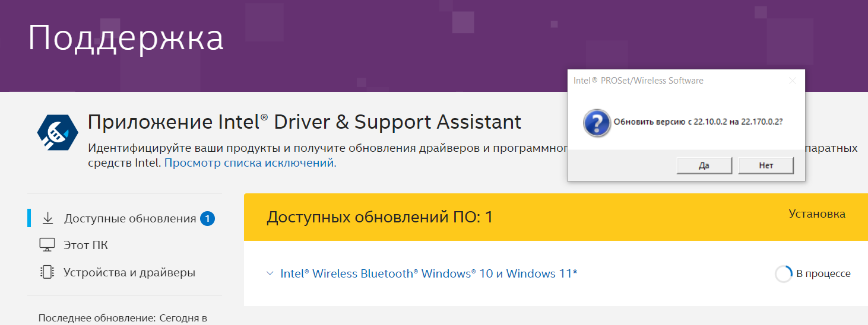The image size is (868, 325).
Task: Click the В процессе status text
Action: [x=823, y=273]
